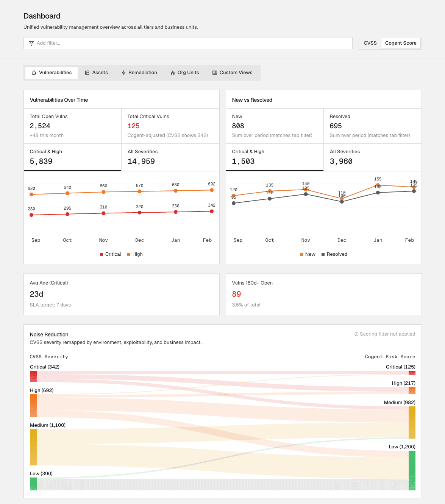Click the Feb High data point 692
445x504 pixels.
(x=212, y=190)
